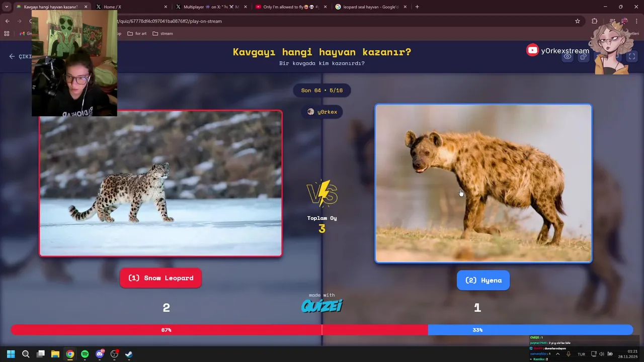Click the y0rkex user badge

[322, 112]
